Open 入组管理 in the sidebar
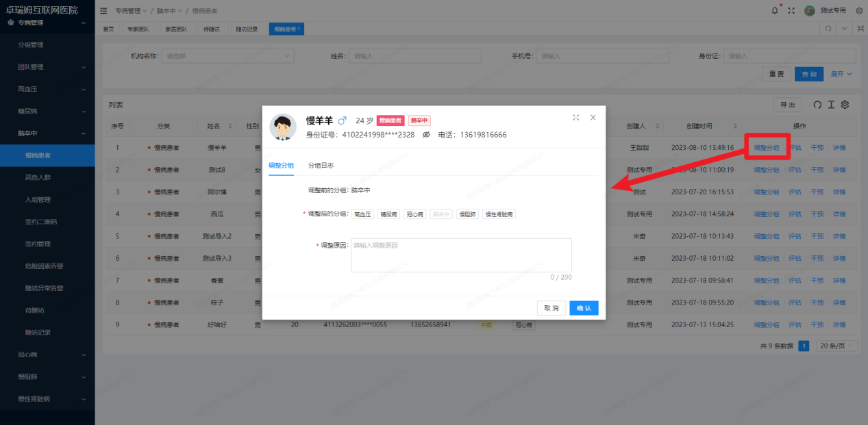 (47, 199)
